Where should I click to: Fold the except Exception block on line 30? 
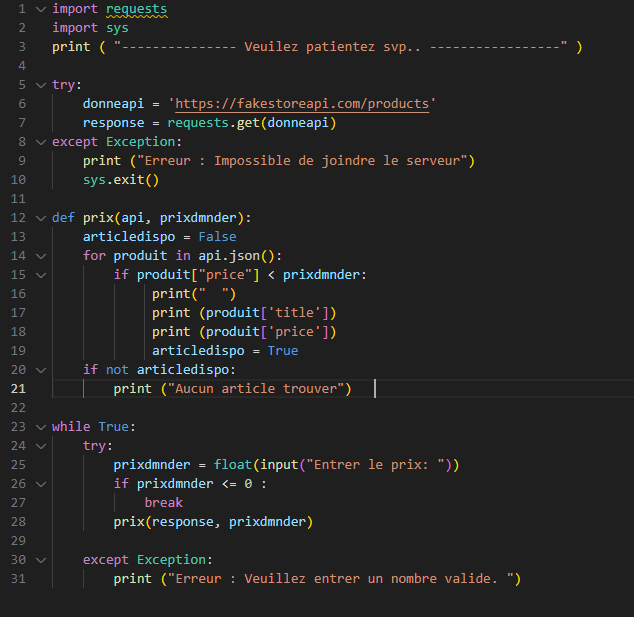pyautogui.click(x=41, y=560)
